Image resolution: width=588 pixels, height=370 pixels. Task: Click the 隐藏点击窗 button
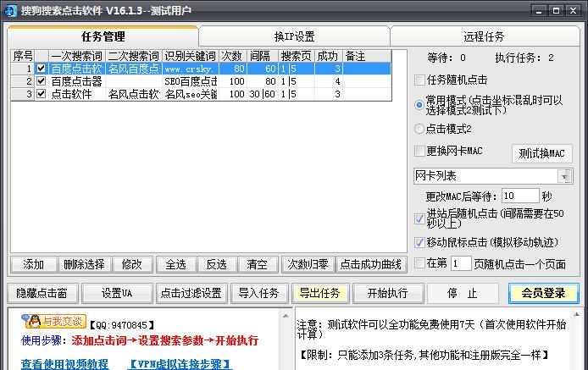pyautogui.click(x=42, y=293)
